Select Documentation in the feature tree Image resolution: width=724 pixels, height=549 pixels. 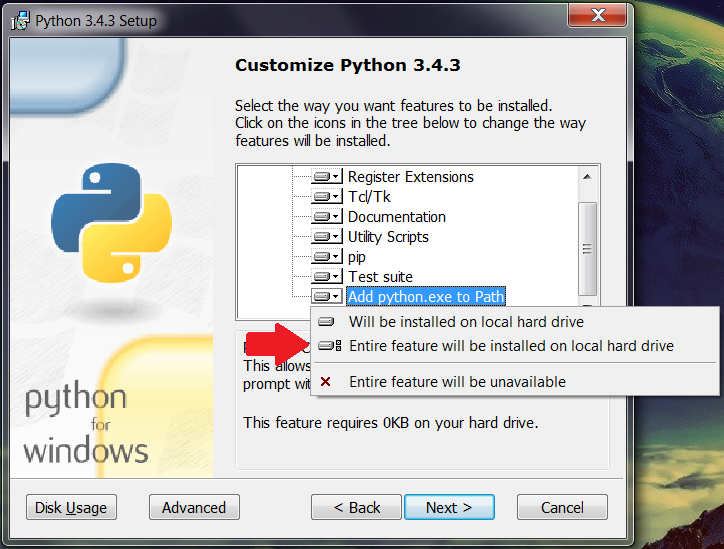[397, 217]
